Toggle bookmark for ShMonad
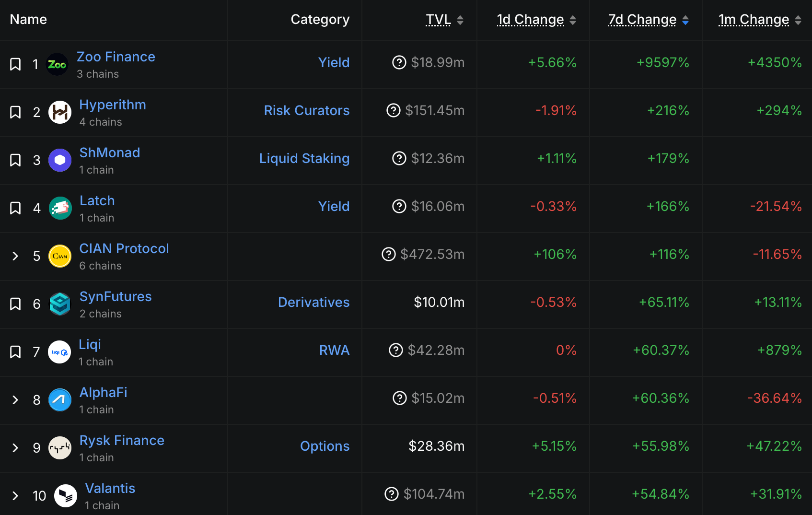812x515 pixels. point(15,160)
